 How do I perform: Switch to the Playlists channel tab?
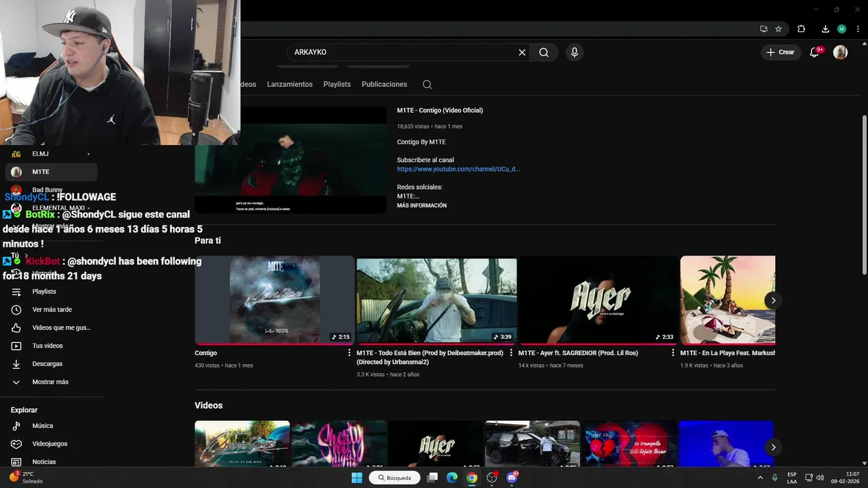(x=337, y=85)
